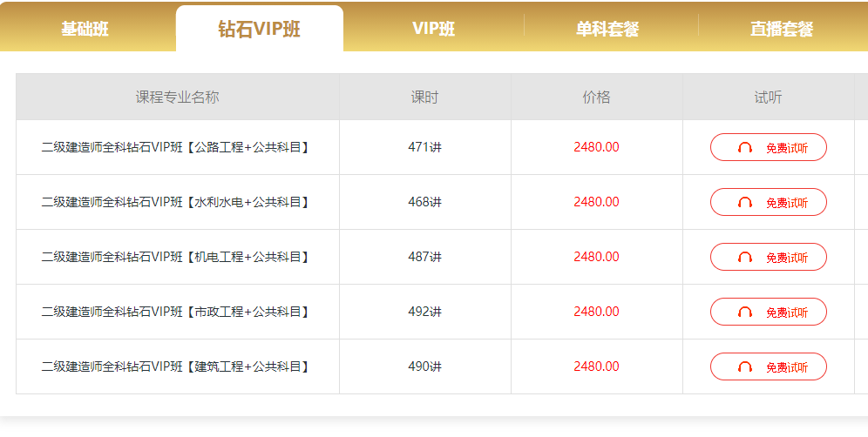Viewport: 868px width, 437px height.
Task: Click headphone icon in 建筑工程 row
Action: (x=745, y=366)
